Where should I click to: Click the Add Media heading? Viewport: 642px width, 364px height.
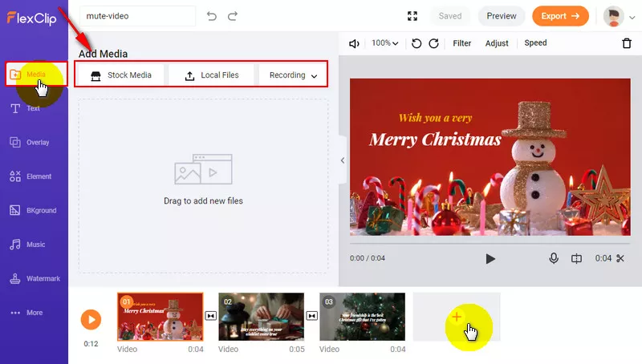(x=104, y=54)
